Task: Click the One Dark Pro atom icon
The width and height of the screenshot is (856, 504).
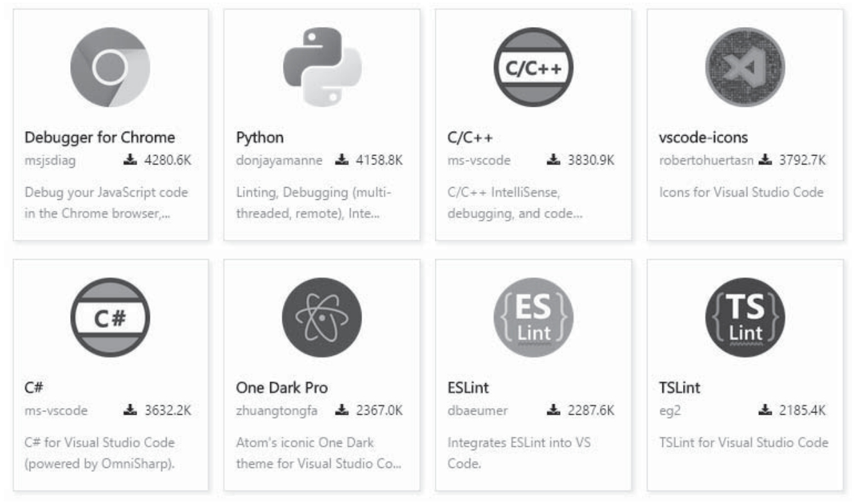Action: 322,318
